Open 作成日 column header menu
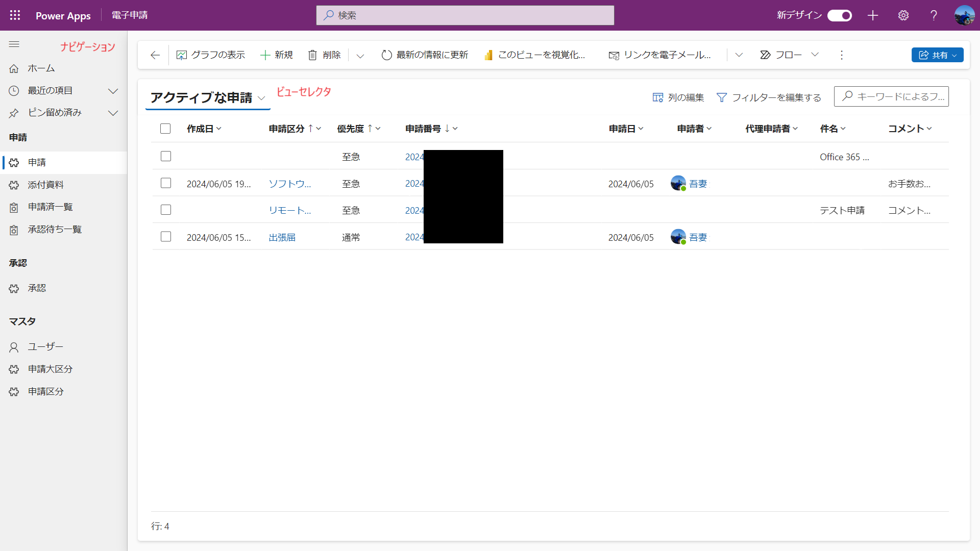Screen dimensions: 980x551 pyautogui.click(x=204, y=129)
